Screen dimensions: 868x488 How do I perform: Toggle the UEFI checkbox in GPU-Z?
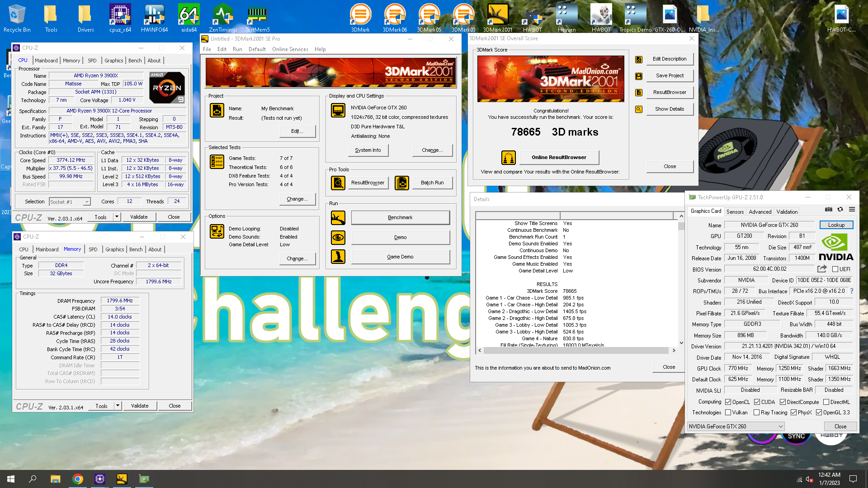click(835, 269)
